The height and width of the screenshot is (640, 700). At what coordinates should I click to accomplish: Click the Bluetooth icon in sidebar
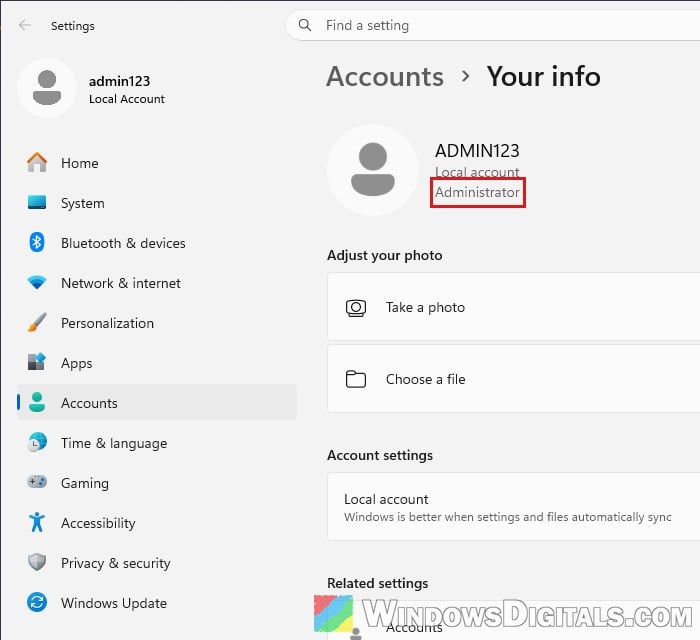tap(37, 242)
